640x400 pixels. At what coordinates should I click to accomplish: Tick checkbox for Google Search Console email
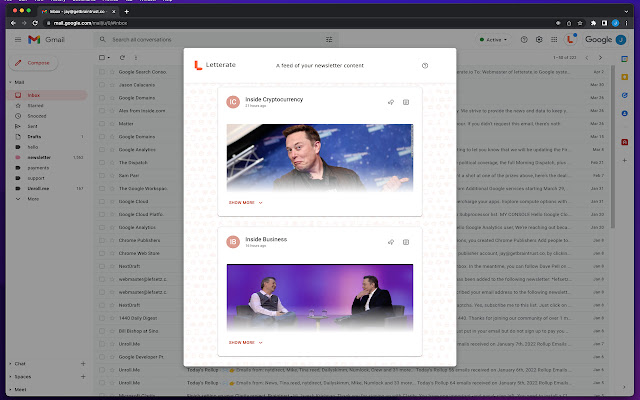pyautogui.click(x=102, y=72)
